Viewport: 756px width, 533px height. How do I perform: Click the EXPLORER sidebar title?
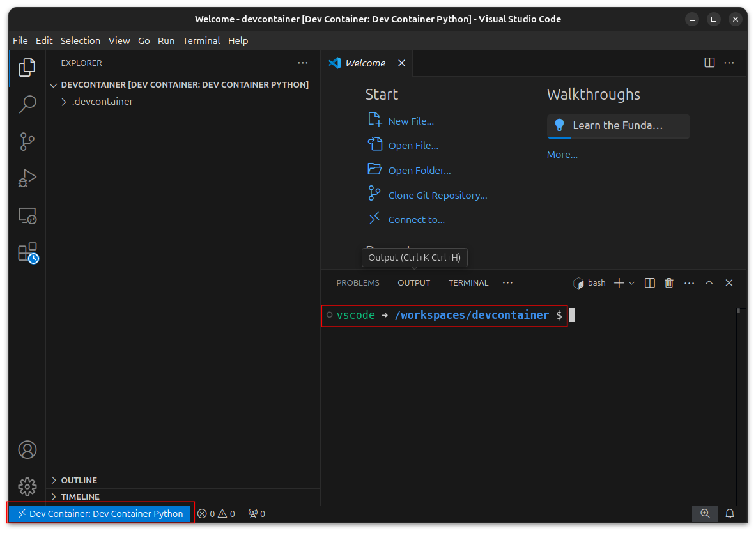coord(82,63)
